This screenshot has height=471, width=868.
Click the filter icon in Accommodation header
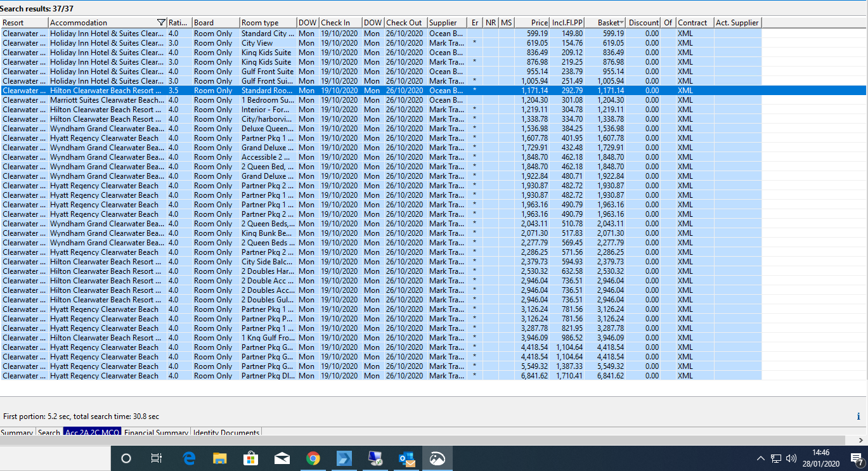click(161, 23)
